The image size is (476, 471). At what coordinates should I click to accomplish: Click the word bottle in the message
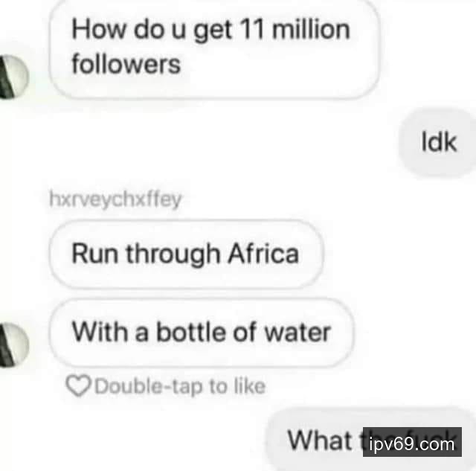click(191, 332)
